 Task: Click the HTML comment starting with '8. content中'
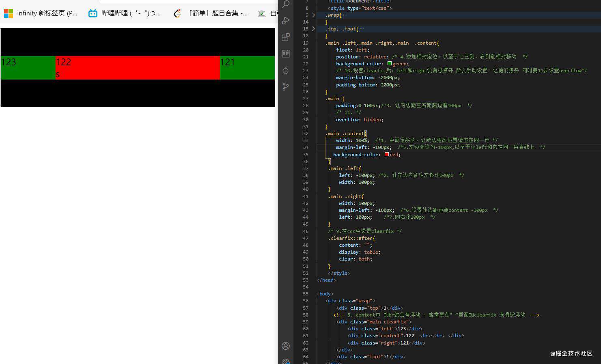(x=436, y=315)
